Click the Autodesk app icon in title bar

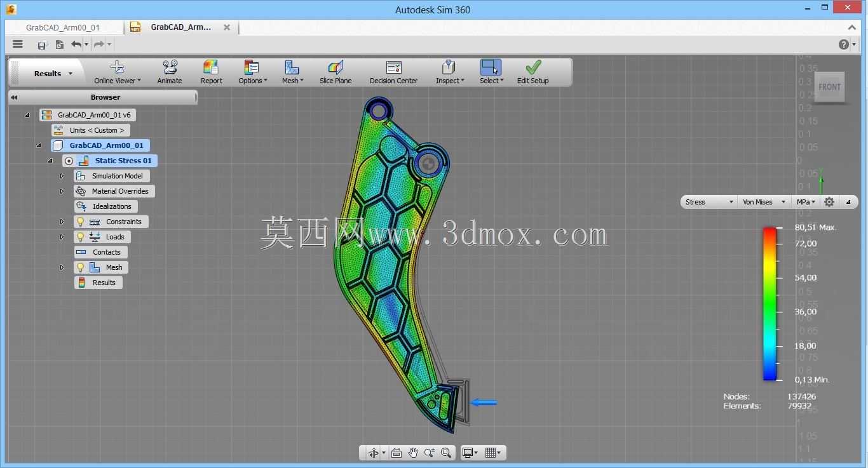11,10
